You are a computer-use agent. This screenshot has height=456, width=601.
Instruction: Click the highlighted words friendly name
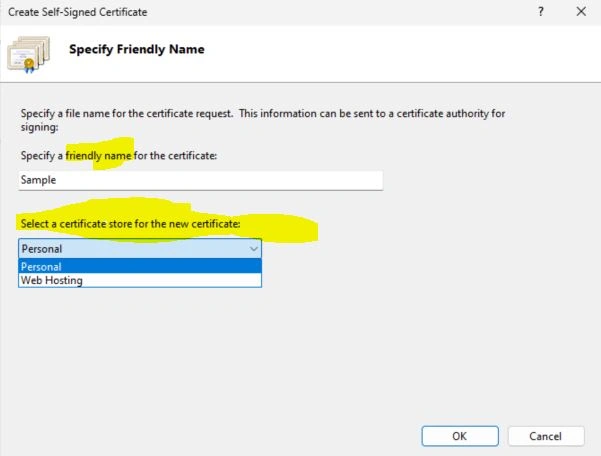(99, 156)
